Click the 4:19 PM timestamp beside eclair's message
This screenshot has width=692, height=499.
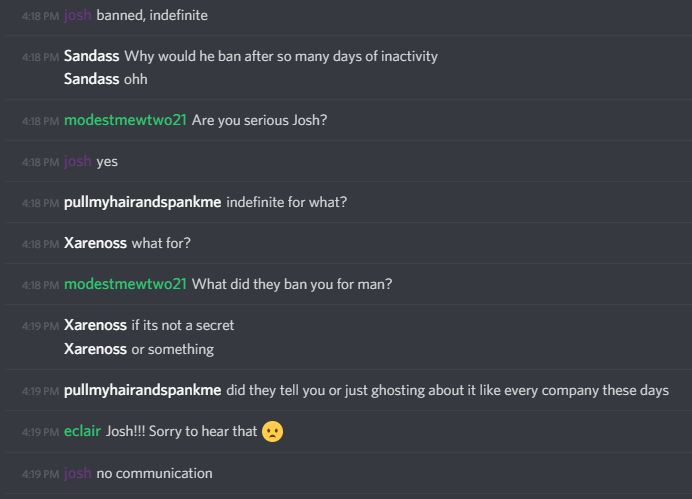[40, 432]
